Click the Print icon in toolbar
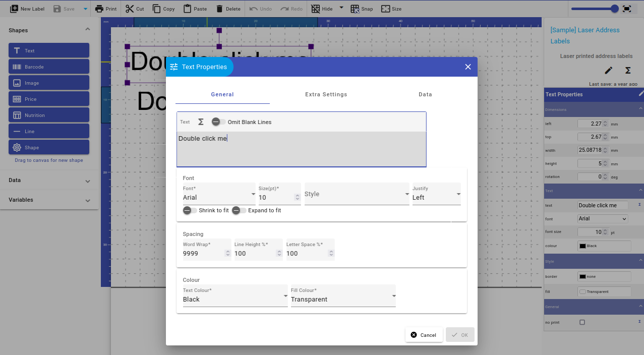This screenshot has height=355, width=644. pos(99,9)
